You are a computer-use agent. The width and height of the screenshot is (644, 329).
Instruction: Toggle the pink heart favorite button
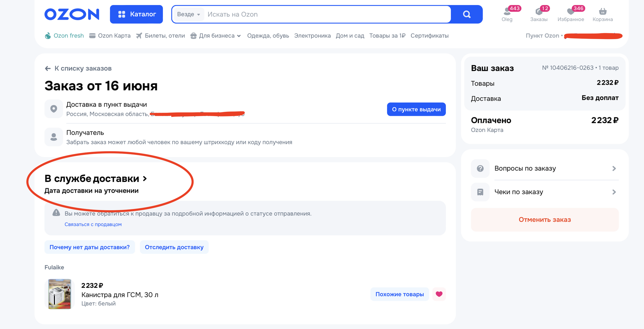(439, 294)
